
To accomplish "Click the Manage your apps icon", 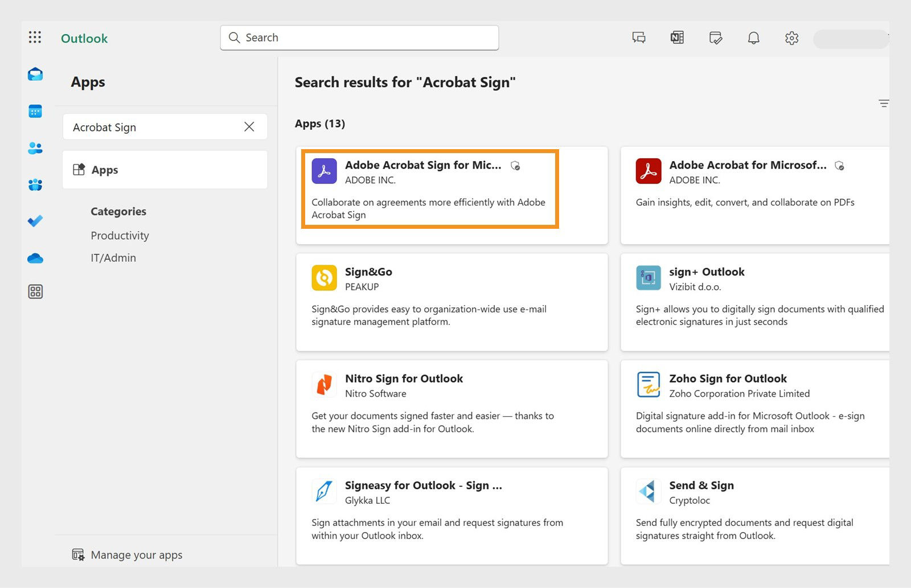I will click(x=78, y=554).
